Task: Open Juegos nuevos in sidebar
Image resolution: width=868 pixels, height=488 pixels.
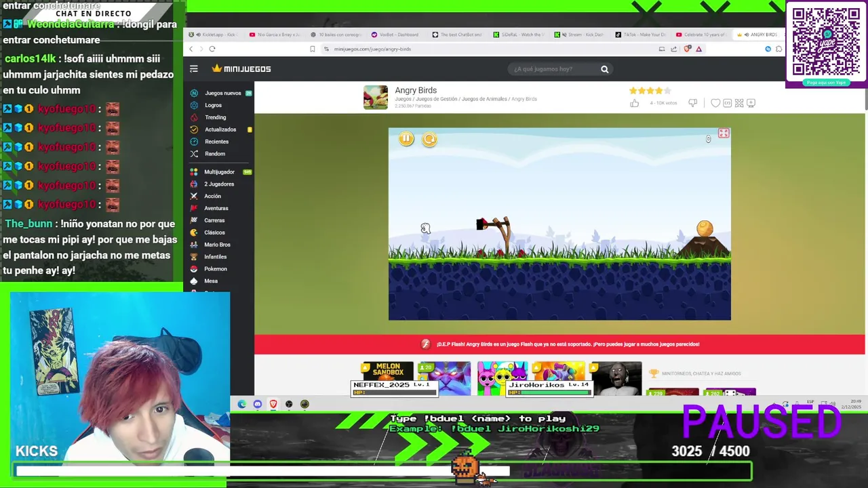Action: pyautogui.click(x=222, y=93)
